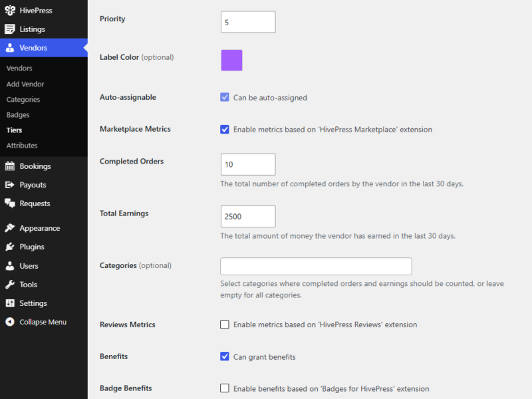Screen dimensions: 532x399
Task: Click the Collapse Menu arrow icon
Action: pos(10,322)
